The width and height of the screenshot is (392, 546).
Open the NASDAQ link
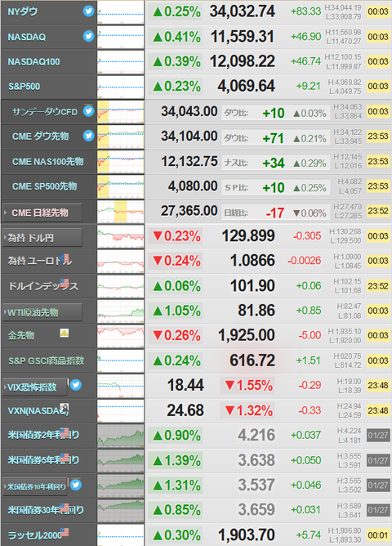point(26,37)
